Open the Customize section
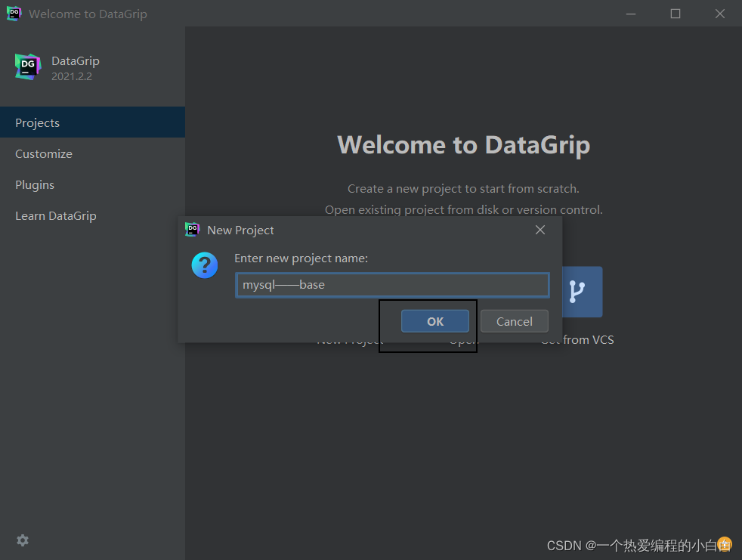The height and width of the screenshot is (560, 742). click(92, 154)
